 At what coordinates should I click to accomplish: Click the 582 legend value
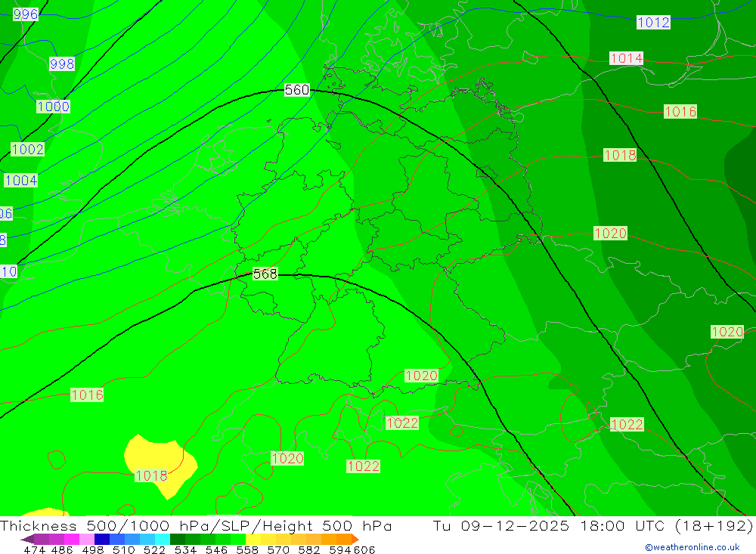click(308, 549)
